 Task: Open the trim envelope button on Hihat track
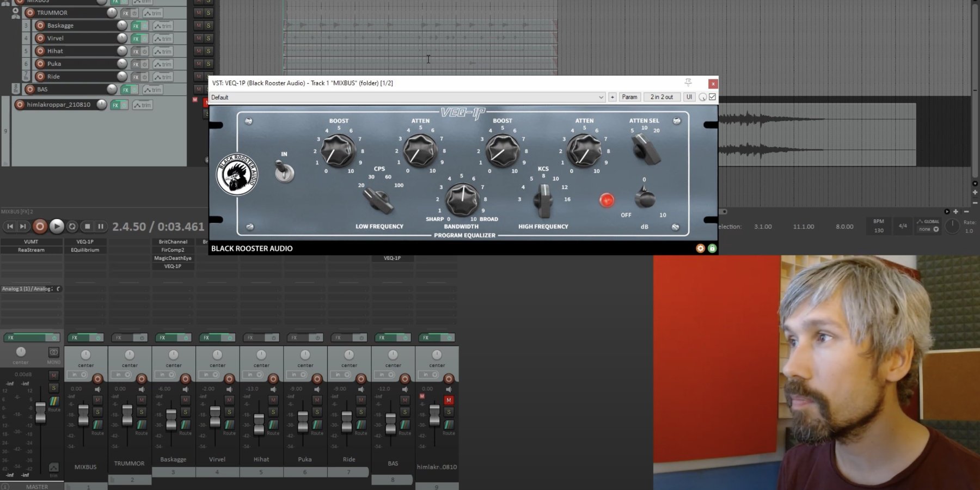tap(163, 51)
